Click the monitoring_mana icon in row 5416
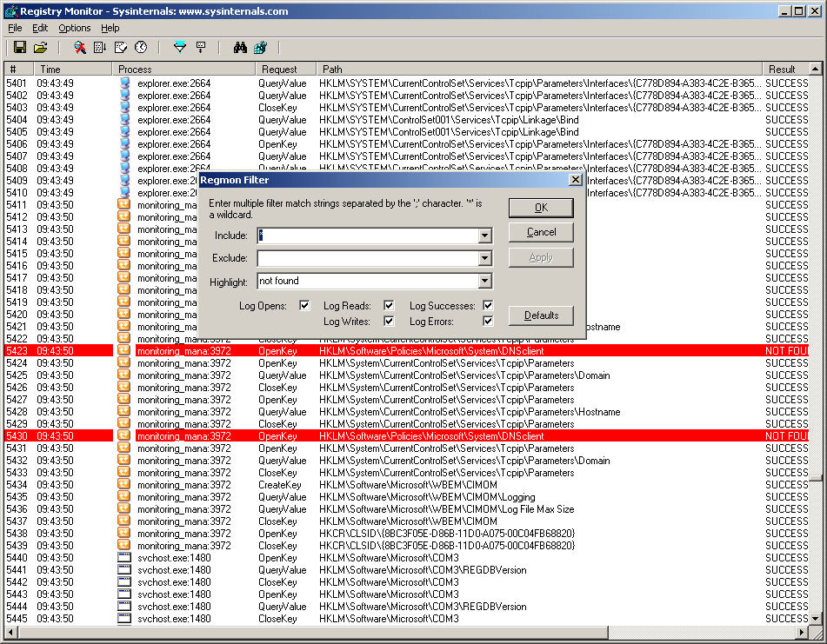 (x=124, y=266)
